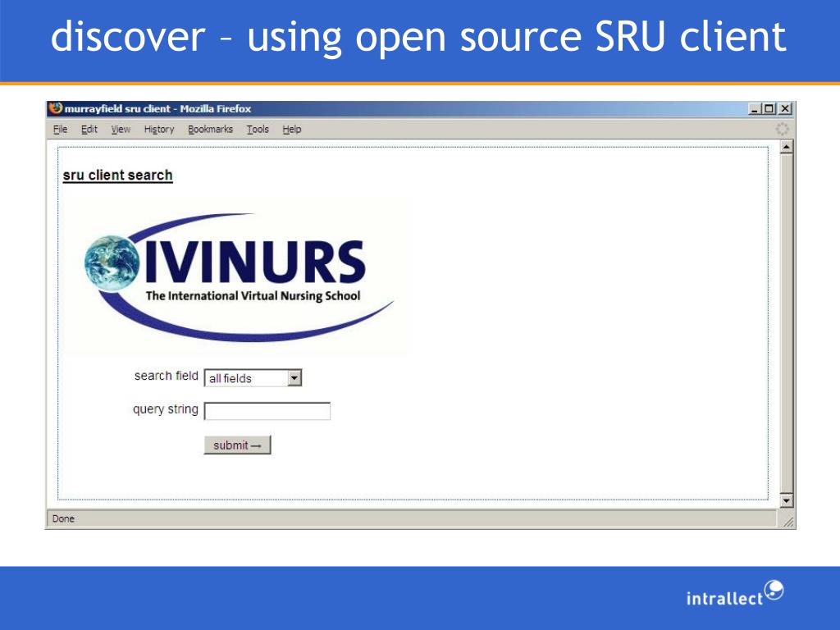Submit the SRU search form
This screenshot has height=630, width=840.
click(x=237, y=445)
